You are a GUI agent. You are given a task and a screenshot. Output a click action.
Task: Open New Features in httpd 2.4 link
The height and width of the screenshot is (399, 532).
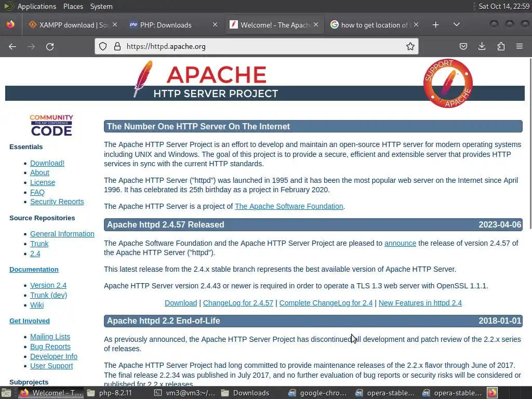pos(420,303)
